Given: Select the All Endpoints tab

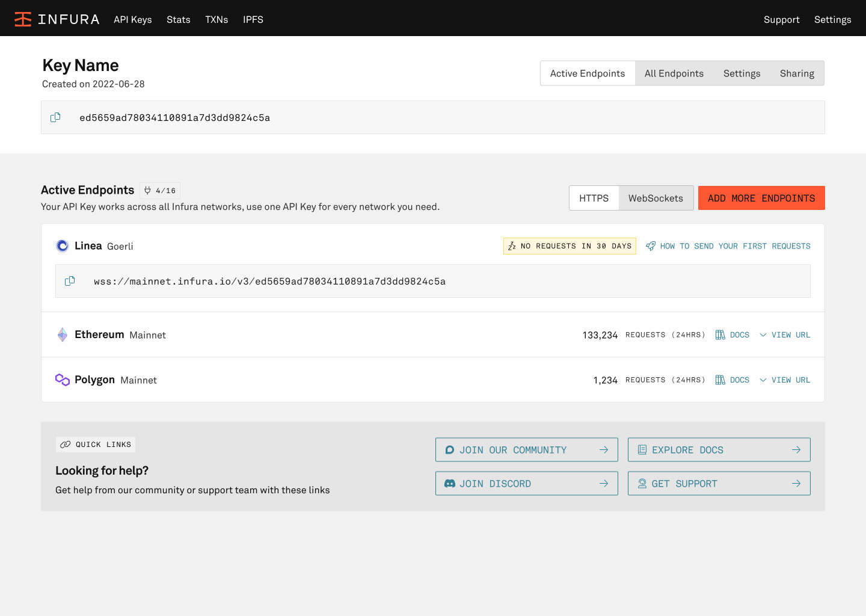Looking at the screenshot, I should tap(674, 73).
